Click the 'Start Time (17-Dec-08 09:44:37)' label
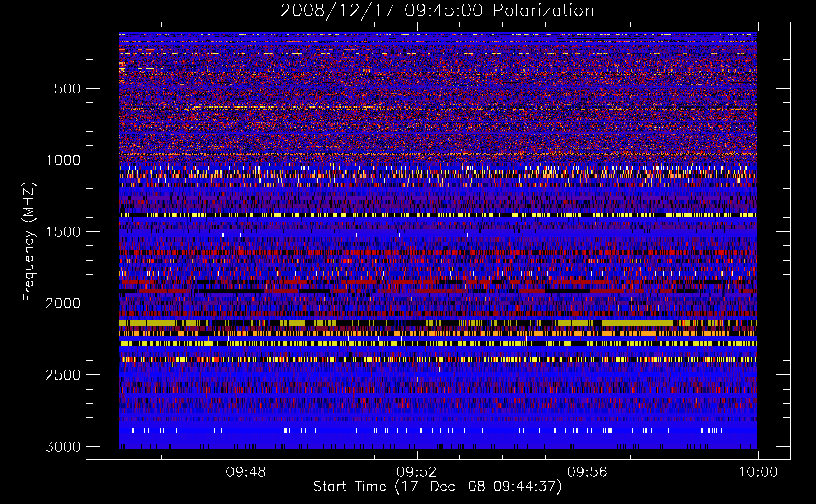The image size is (816, 504). (437, 487)
